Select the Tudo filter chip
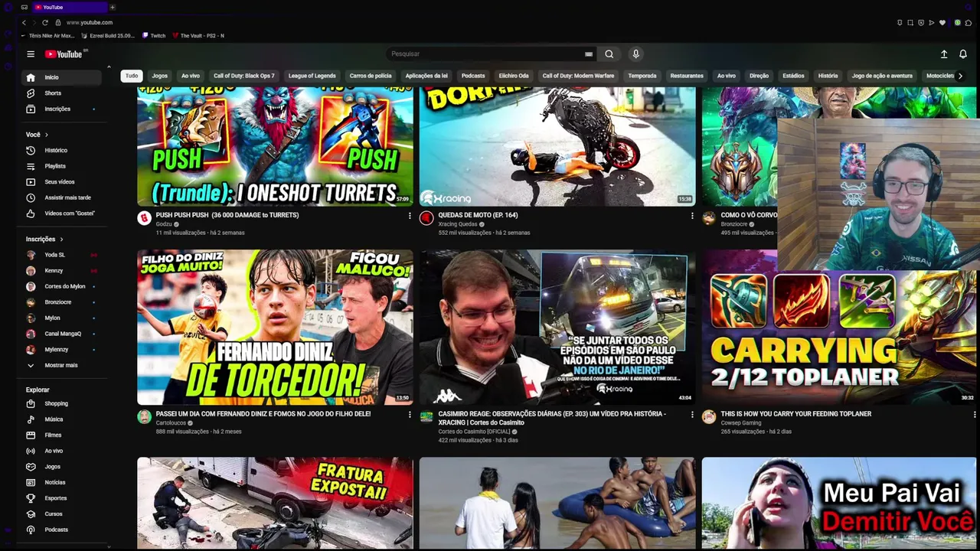The height and width of the screenshot is (551, 980). (132, 76)
